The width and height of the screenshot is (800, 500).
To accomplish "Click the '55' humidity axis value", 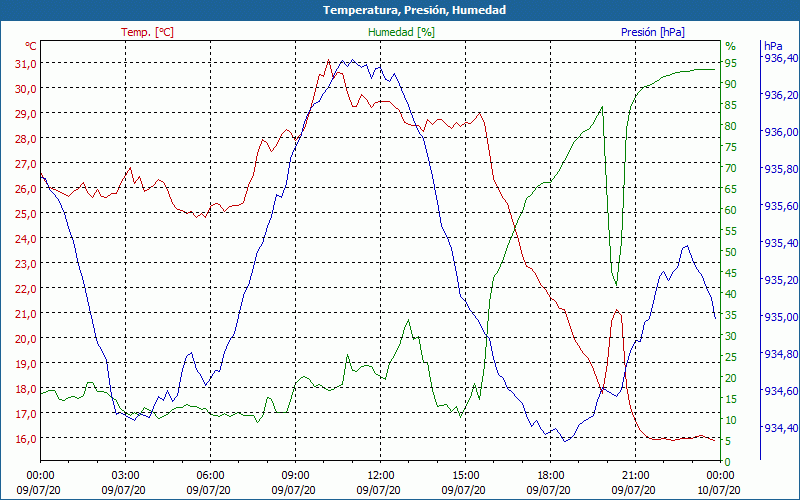I will (731, 231).
